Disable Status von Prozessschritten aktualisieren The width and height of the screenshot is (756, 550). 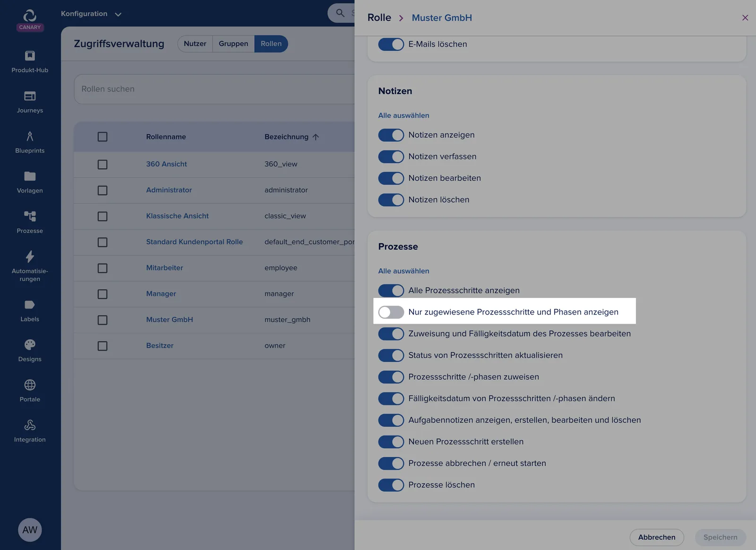pos(391,356)
